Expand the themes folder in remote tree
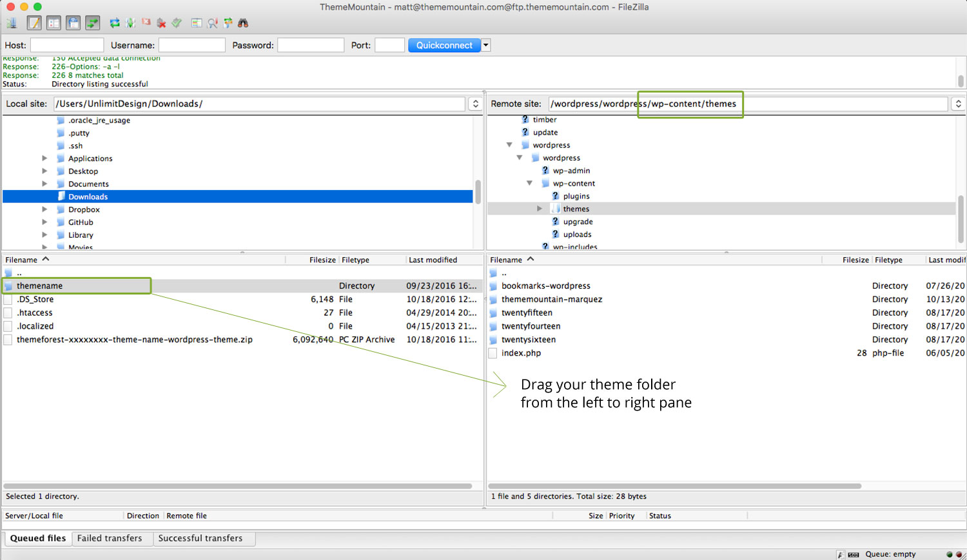The height and width of the screenshot is (560, 967). point(540,209)
